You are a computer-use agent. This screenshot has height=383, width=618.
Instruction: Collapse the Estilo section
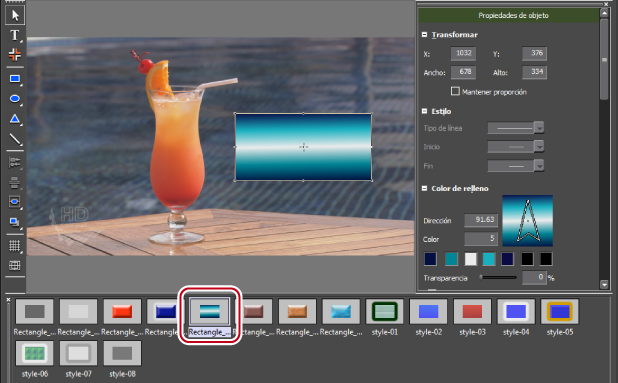(x=424, y=111)
